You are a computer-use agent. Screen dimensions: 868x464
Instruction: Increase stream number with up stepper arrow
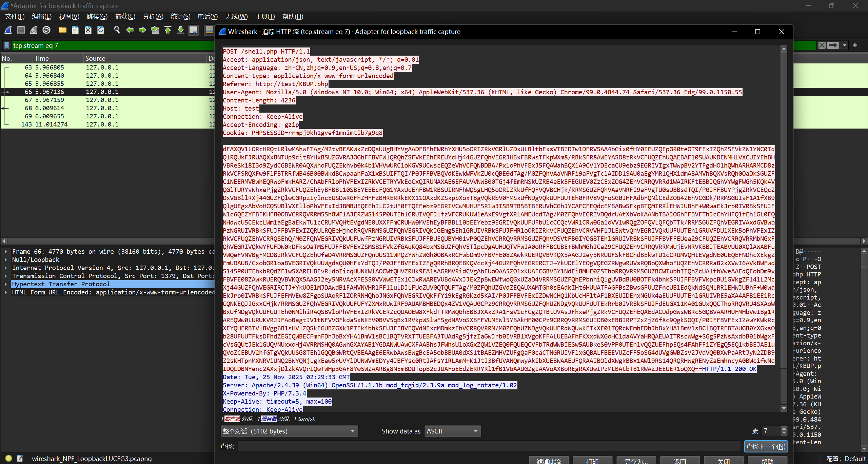[784, 429]
